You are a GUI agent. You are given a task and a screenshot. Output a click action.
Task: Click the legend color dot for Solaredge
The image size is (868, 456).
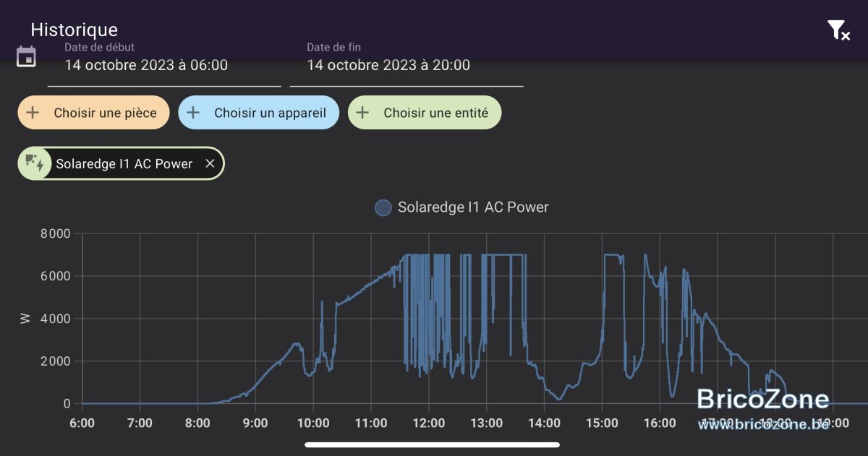point(383,208)
